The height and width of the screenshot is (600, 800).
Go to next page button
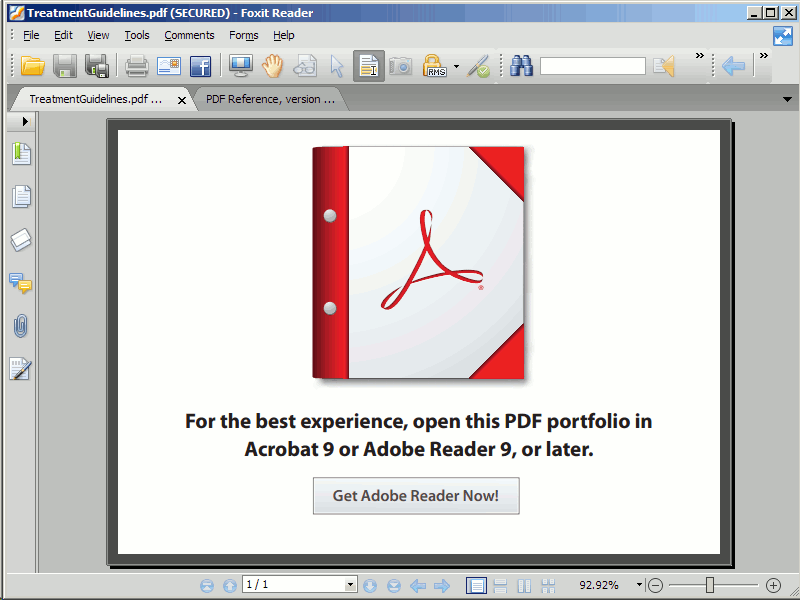click(x=370, y=585)
